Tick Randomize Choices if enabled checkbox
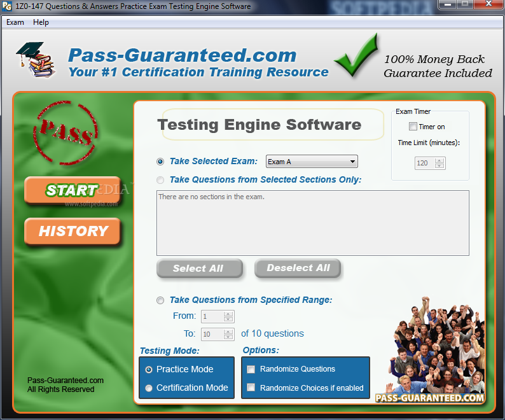This screenshot has width=505, height=420. coord(251,388)
